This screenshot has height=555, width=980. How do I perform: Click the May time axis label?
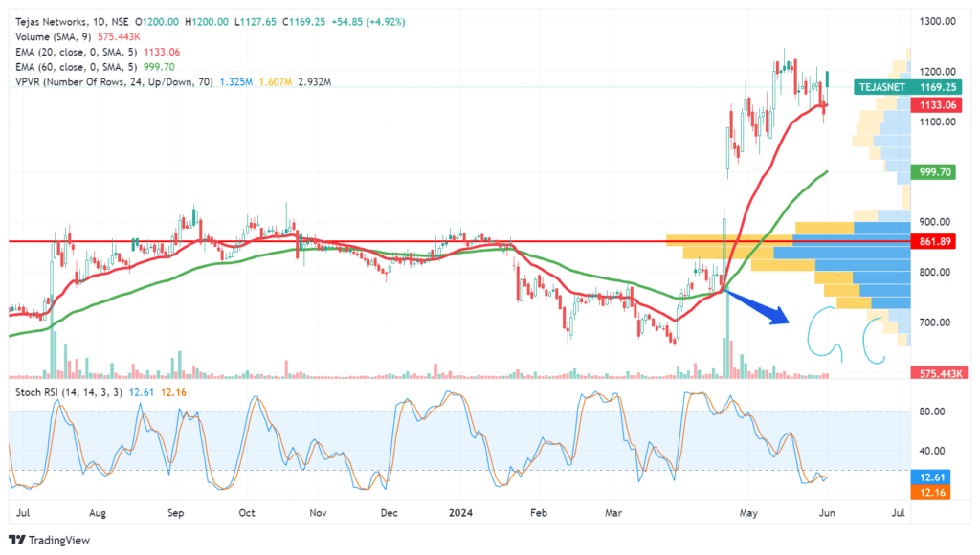click(x=748, y=513)
